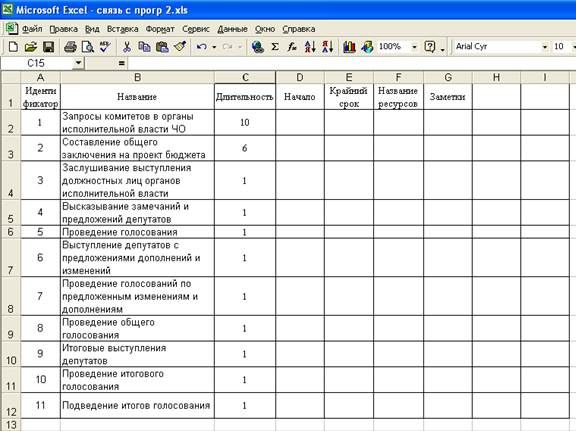Screen dimensions: 576x431
Task: Open the Окно menu
Action: (265, 29)
